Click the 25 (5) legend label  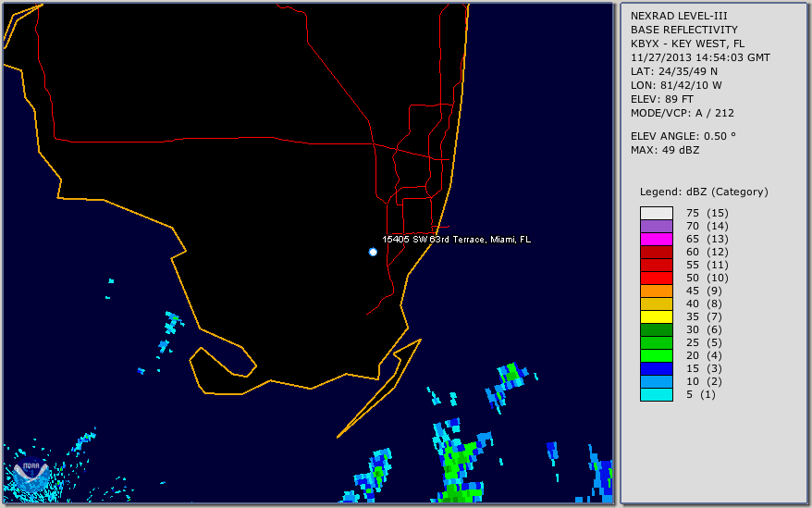point(704,342)
